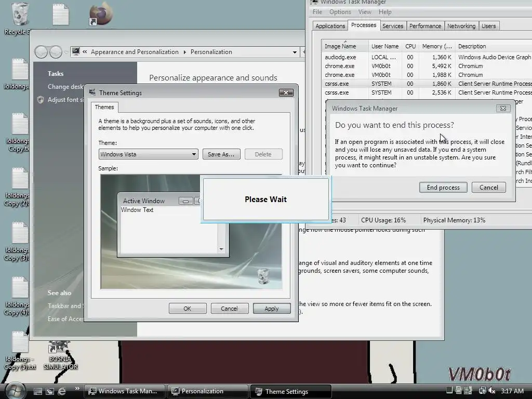Sort processes by Memory column header
The width and height of the screenshot is (532, 399).
437,46
